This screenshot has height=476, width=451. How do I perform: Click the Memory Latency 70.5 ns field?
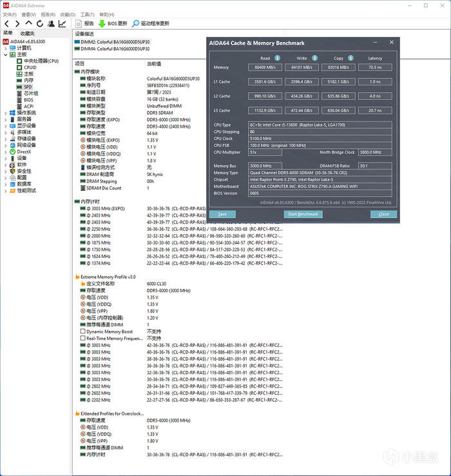(x=375, y=67)
